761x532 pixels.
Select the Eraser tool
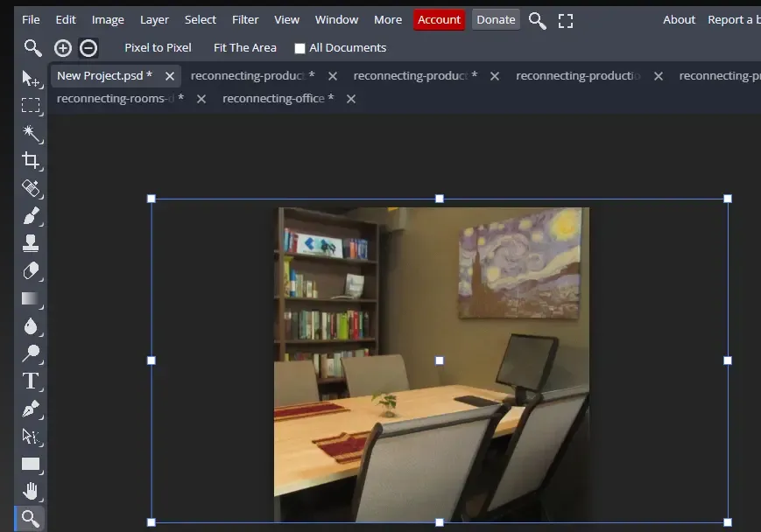coord(31,270)
